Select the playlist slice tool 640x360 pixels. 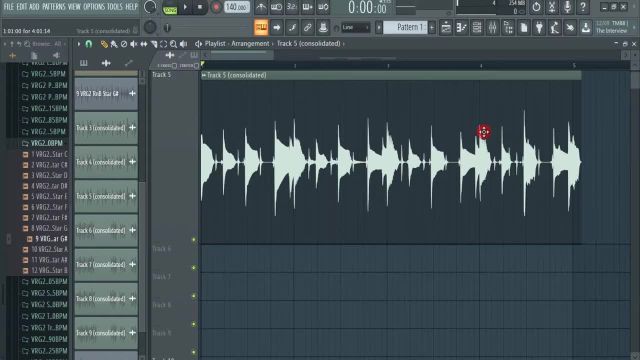pos(153,44)
